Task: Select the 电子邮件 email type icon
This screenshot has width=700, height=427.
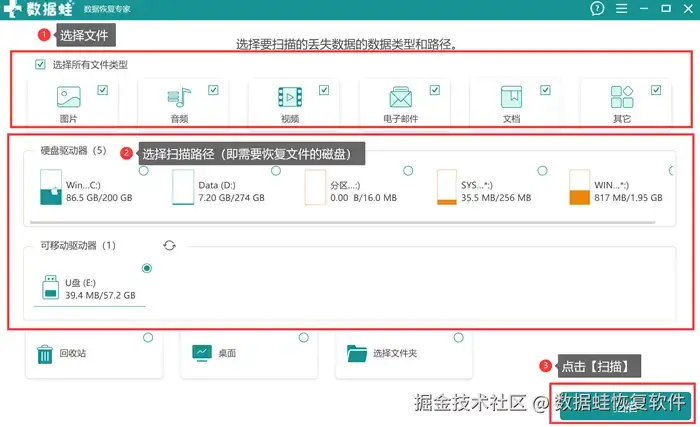Action: [400, 97]
